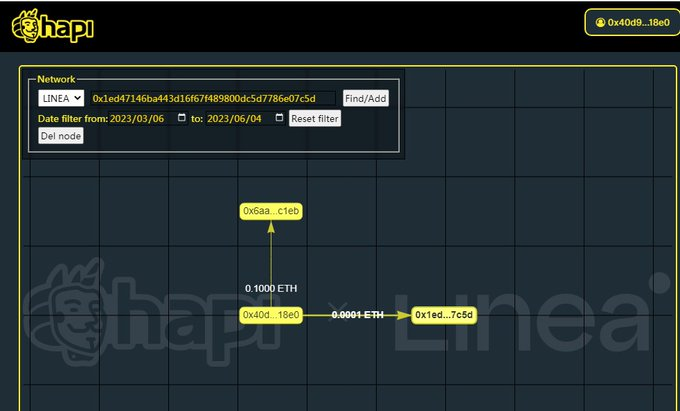The height and width of the screenshot is (411, 680).
Task: Click the Network legend label
Action: (56, 79)
